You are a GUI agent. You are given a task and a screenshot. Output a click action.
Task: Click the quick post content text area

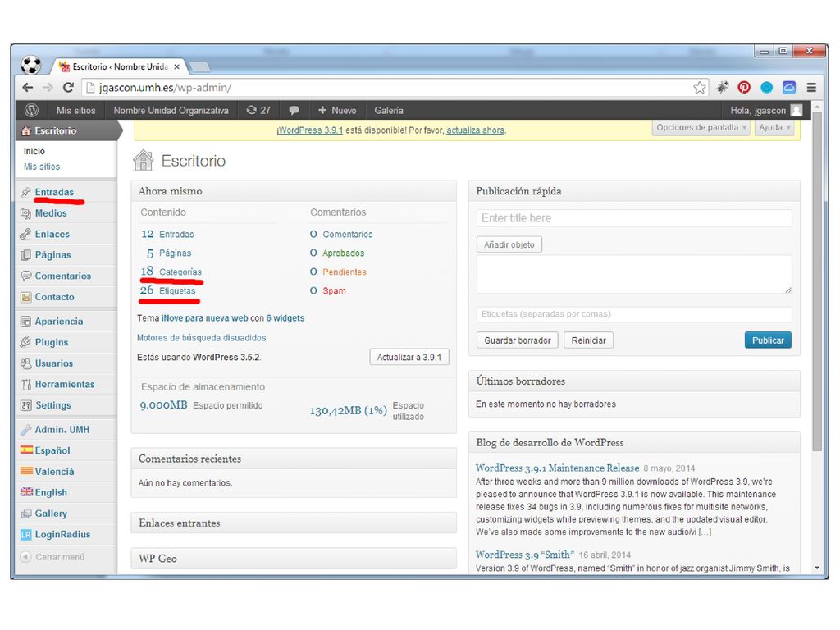coord(634,274)
